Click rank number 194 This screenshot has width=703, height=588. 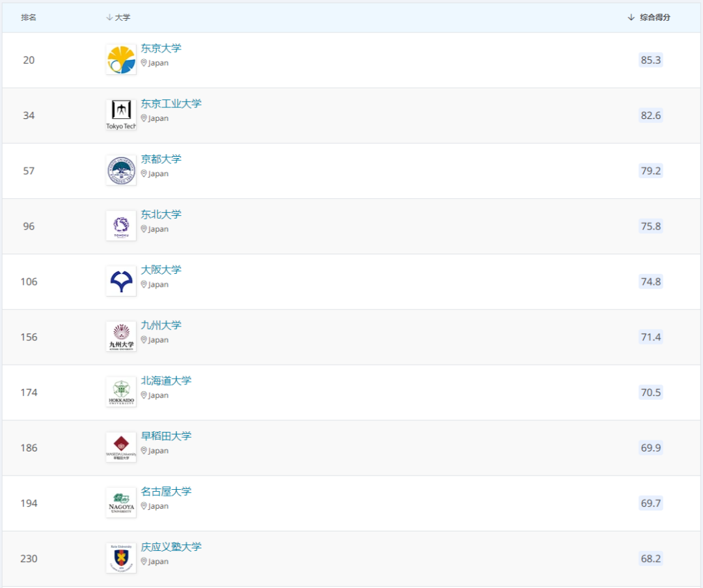[29, 503]
